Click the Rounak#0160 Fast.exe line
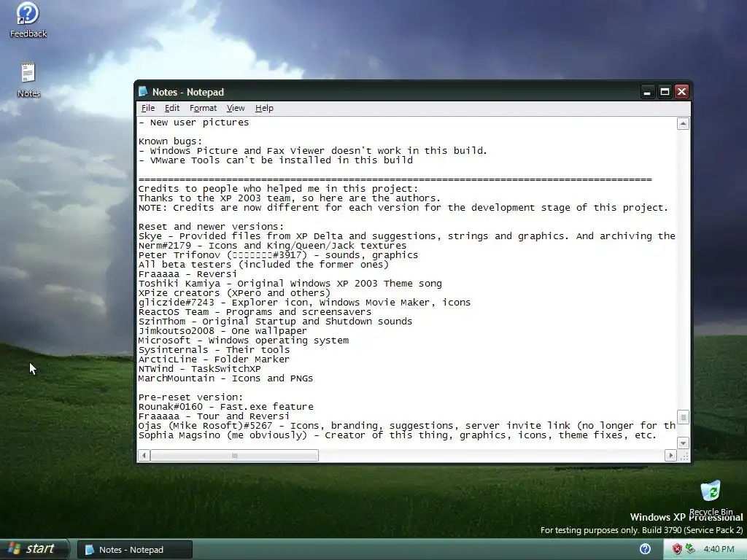The height and width of the screenshot is (560, 747). pos(226,407)
